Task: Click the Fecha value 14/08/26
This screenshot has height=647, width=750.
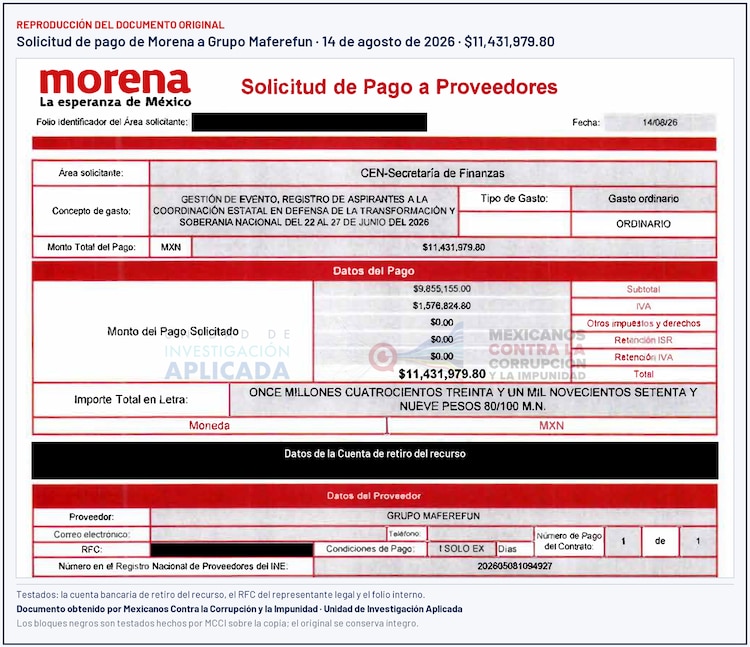Action: (x=660, y=122)
